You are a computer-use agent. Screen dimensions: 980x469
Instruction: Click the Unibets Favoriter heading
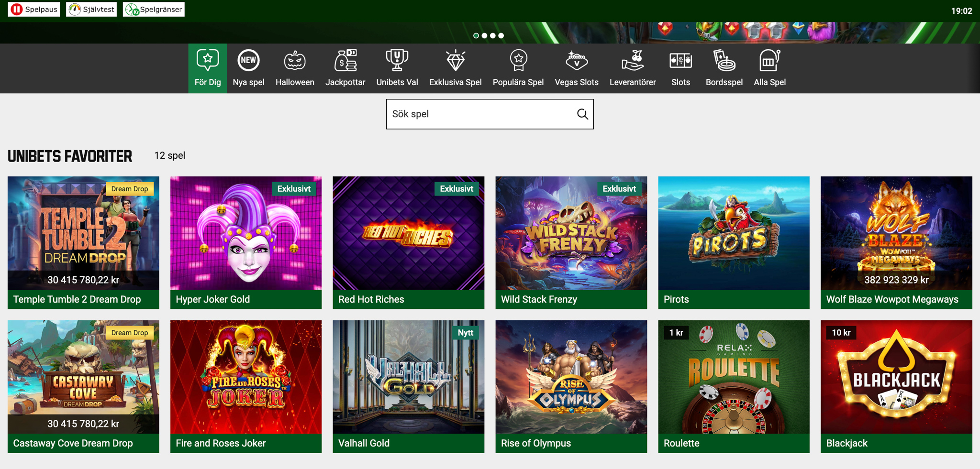coord(70,156)
